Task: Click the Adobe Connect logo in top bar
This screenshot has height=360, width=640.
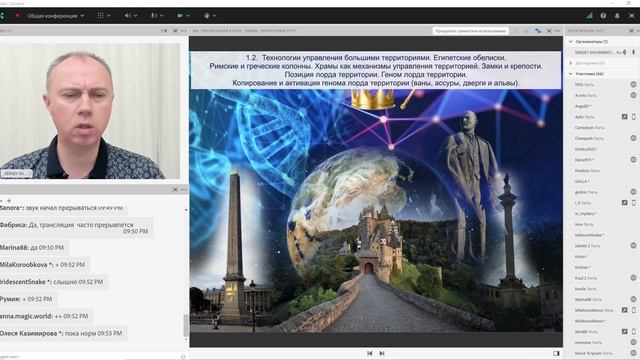Action: [x=2, y=16]
